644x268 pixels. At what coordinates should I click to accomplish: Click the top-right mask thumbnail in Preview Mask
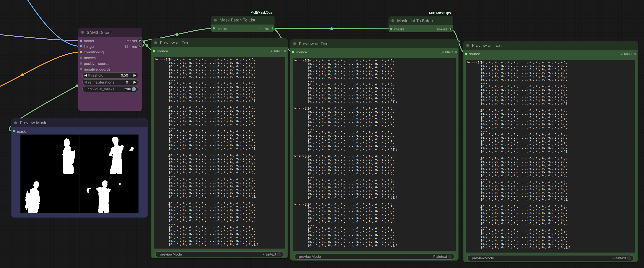tap(109, 154)
